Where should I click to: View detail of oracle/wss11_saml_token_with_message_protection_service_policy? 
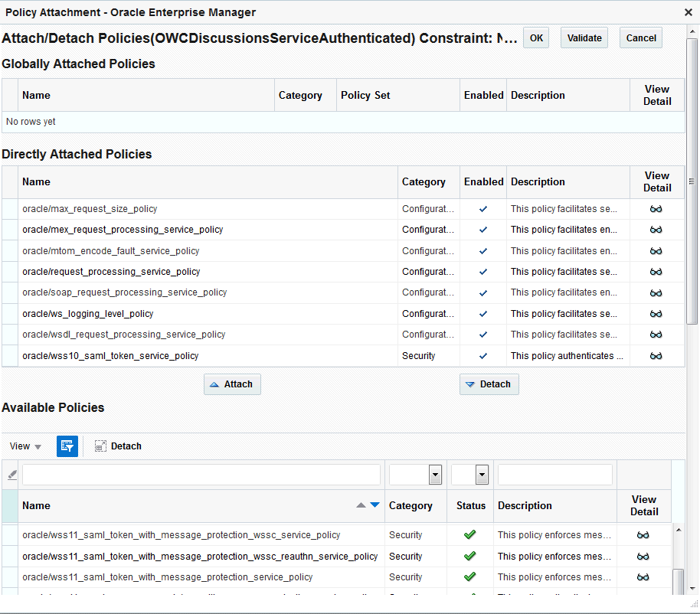(x=642, y=577)
